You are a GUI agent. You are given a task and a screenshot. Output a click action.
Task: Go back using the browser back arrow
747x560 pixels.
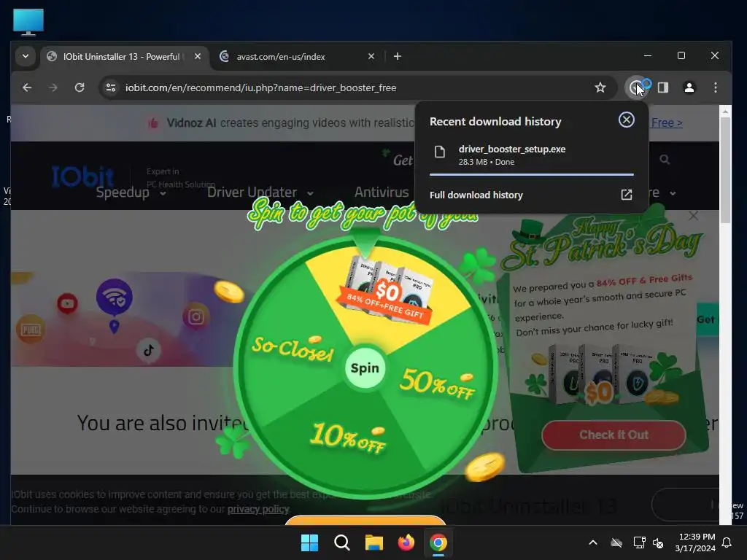pyautogui.click(x=27, y=87)
